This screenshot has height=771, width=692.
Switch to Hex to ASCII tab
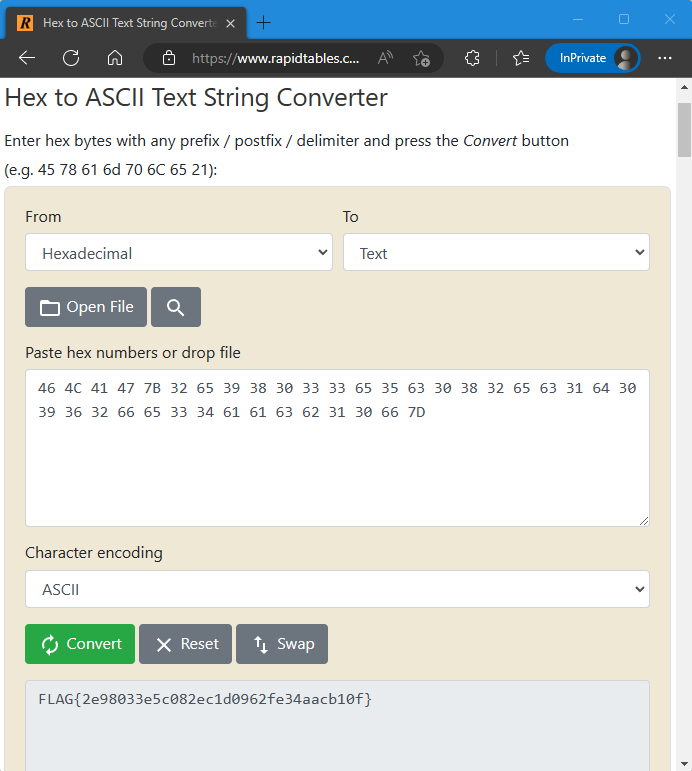[125, 21]
